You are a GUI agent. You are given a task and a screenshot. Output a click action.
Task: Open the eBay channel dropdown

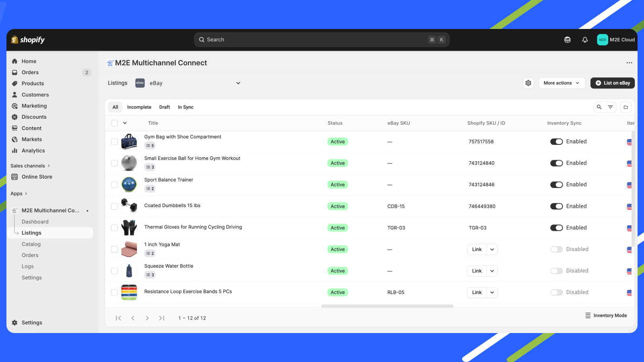(188, 83)
